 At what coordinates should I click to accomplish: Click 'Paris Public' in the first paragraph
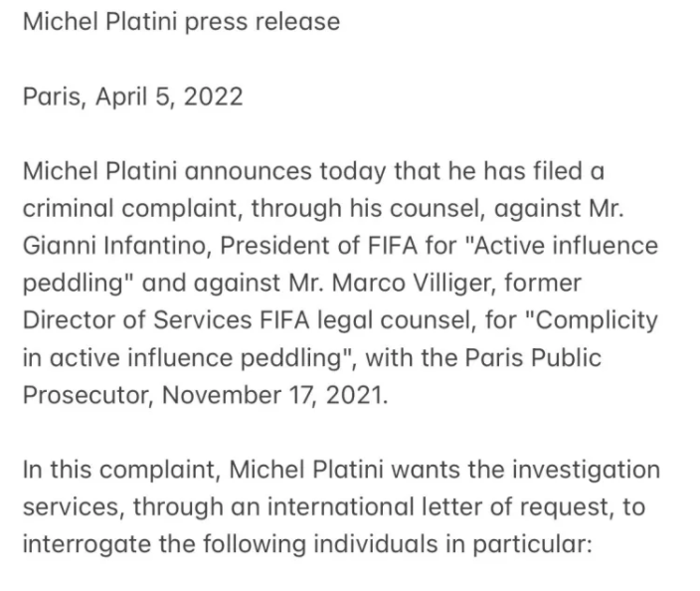(x=533, y=358)
